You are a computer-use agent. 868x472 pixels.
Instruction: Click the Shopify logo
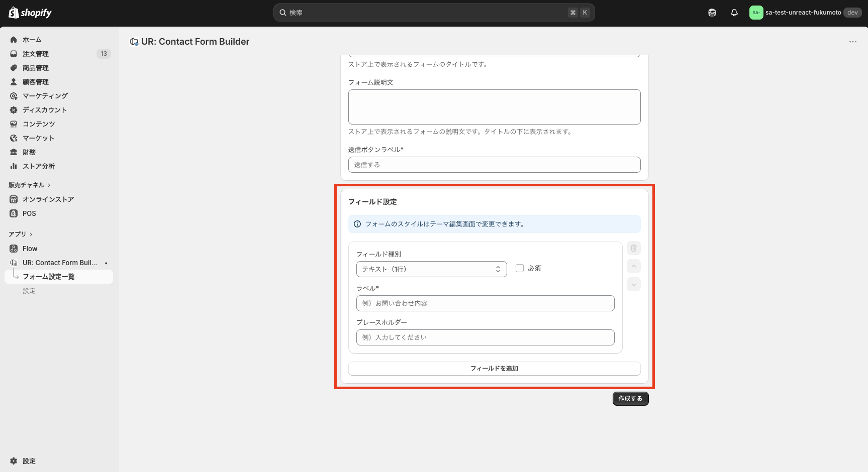click(30, 13)
